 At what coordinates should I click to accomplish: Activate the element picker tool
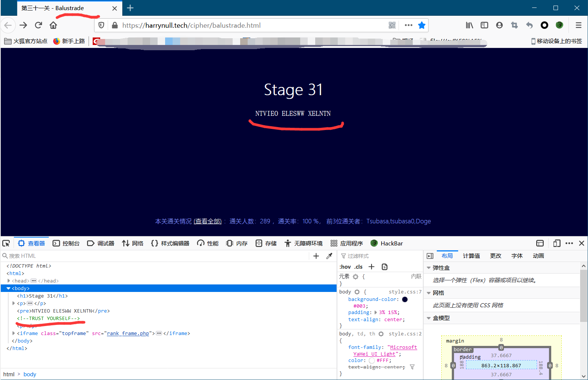point(6,243)
